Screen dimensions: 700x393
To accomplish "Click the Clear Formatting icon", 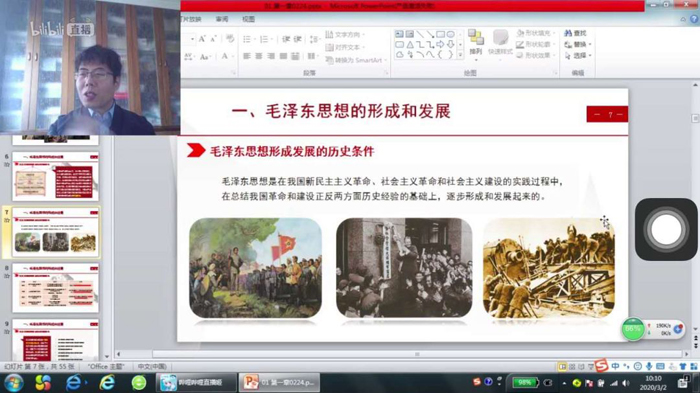I will 230,39.
